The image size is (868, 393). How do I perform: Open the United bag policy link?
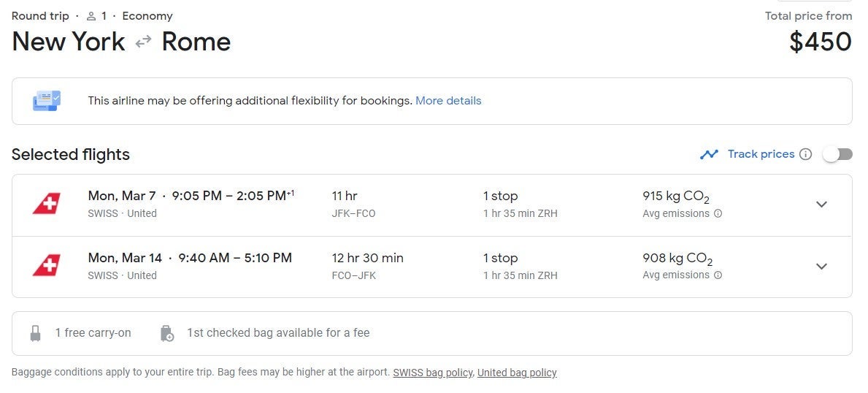[517, 373]
